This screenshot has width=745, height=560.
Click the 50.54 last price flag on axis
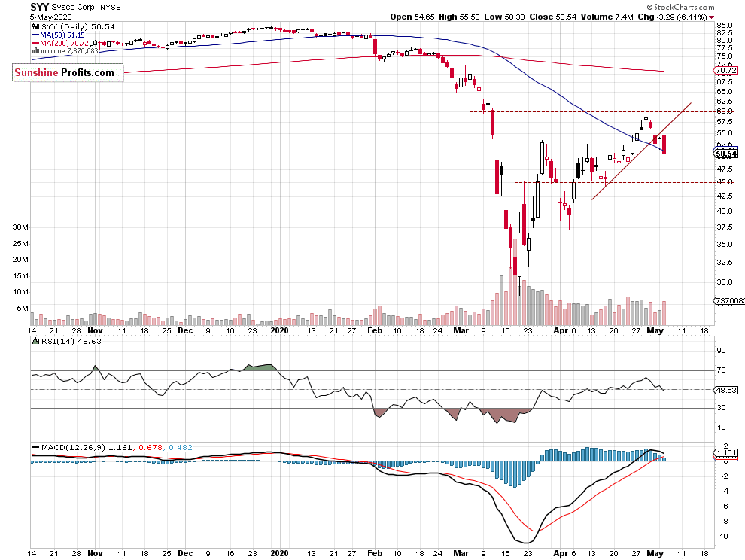(x=726, y=154)
